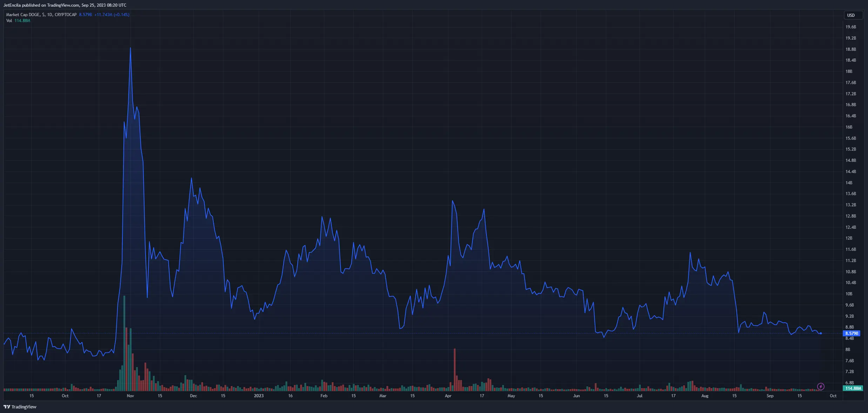Click the Vol 114.88M value in the legend
868x413 pixels.
pyautogui.click(x=22, y=21)
